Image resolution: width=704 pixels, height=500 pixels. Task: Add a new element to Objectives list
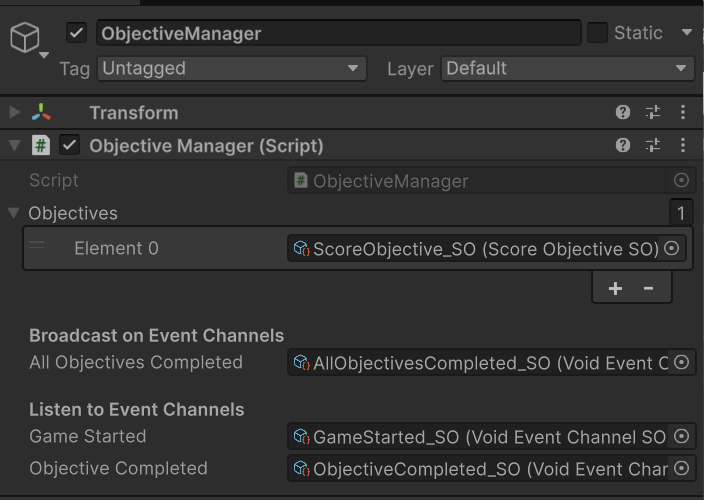(x=615, y=288)
